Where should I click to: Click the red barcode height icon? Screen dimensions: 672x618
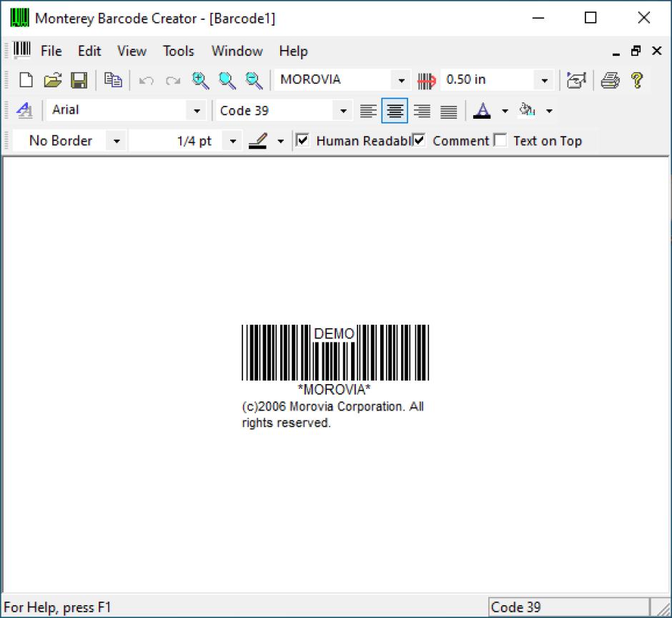[426, 81]
